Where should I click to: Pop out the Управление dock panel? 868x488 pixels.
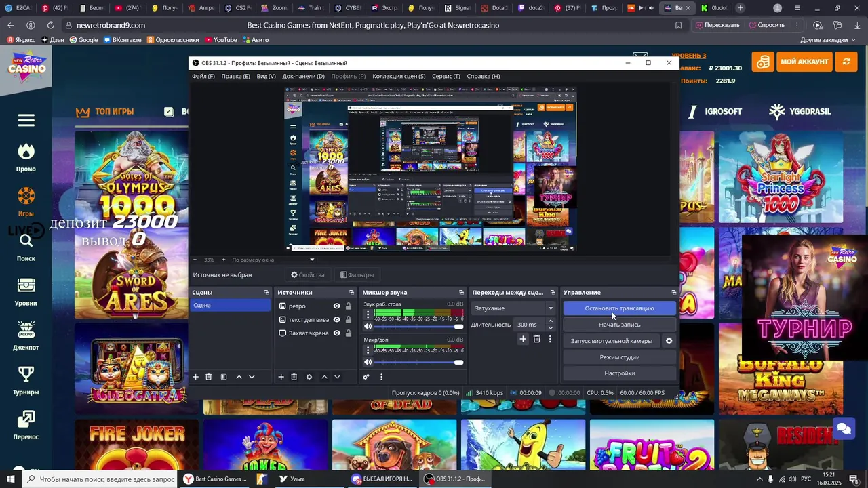click(x=673, y=292)
